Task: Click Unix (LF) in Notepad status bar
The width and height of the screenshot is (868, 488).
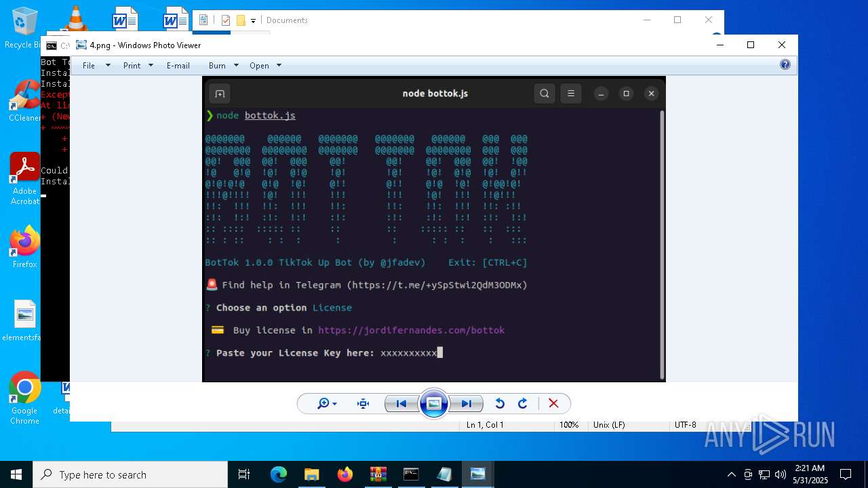Action: pos(609,425)
